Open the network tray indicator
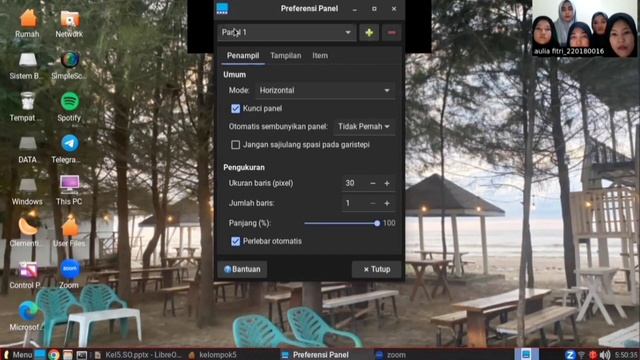Screen dimensions: 640x360 pos(582,355)
